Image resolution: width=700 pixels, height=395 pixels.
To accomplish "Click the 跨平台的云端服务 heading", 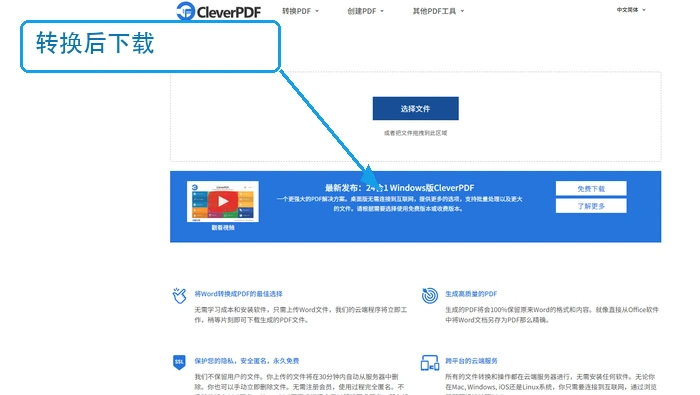I will 471,361.
